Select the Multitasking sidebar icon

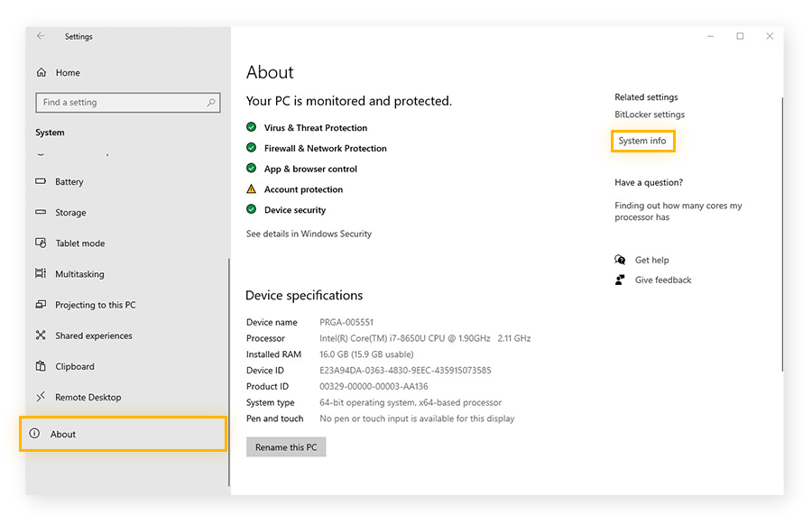40,273
